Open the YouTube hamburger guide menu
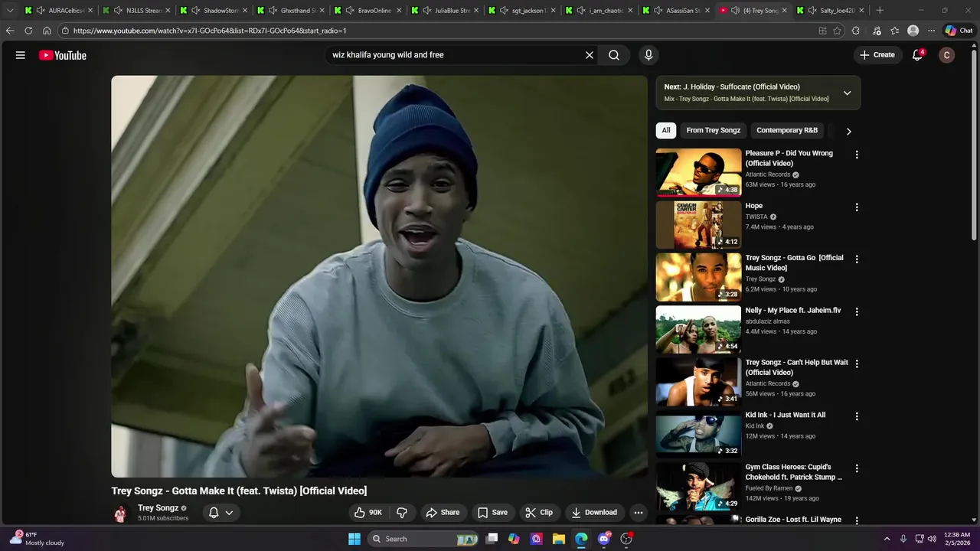 (21, 55)
